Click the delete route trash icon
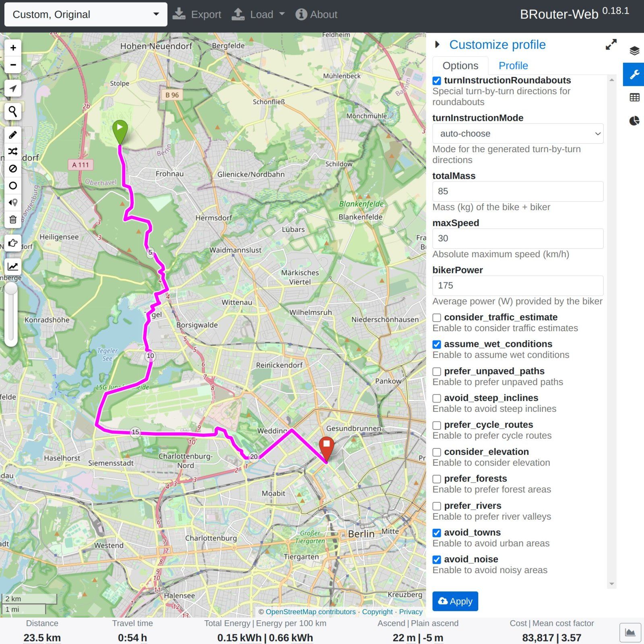644x644 pixels. [13, 219]
